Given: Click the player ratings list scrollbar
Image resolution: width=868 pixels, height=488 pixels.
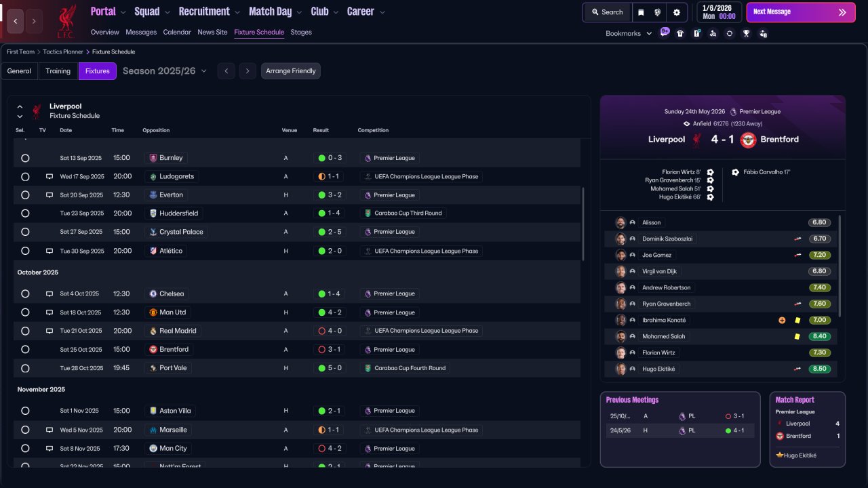Looking at the screenshot, I should [x=840, y=266].
